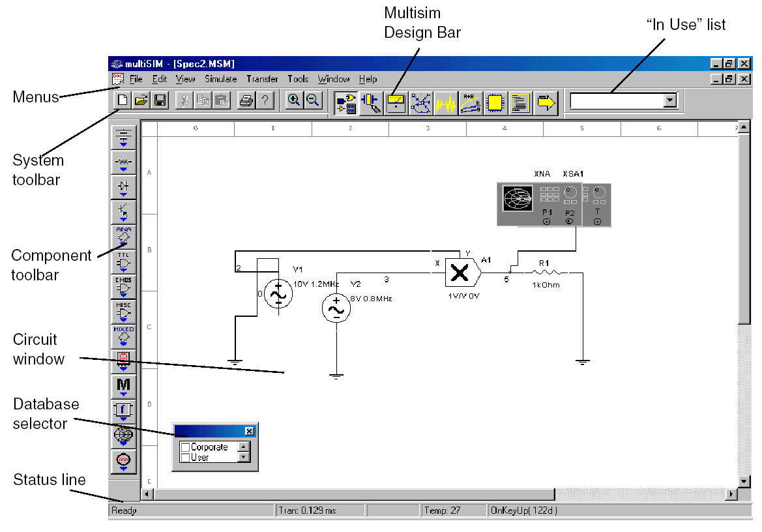Open the Electromechanical component toolbar
Viewport: 762px width, 532px height.
tap(123, 461)
